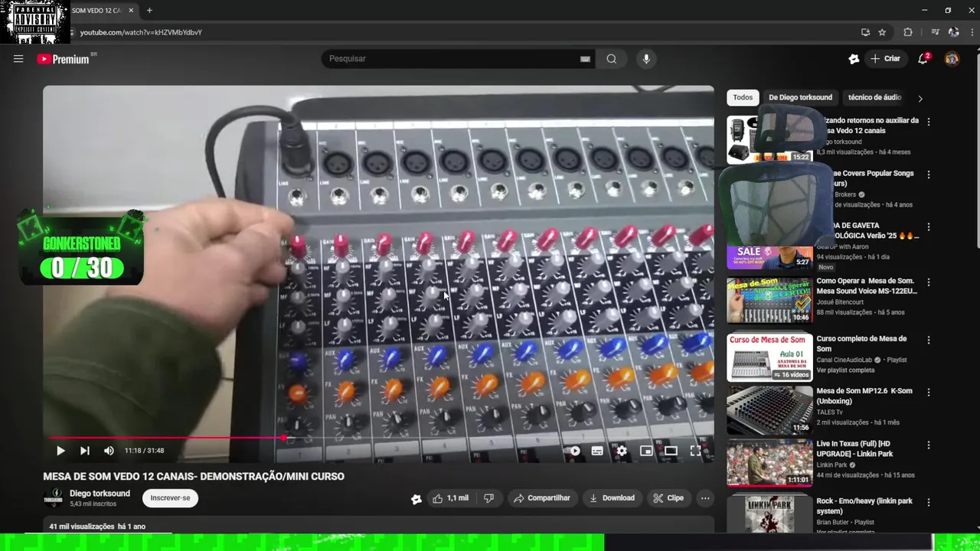Select the De Diego torksound chip
Screen dimensions: 980x551
click(800, 98)
